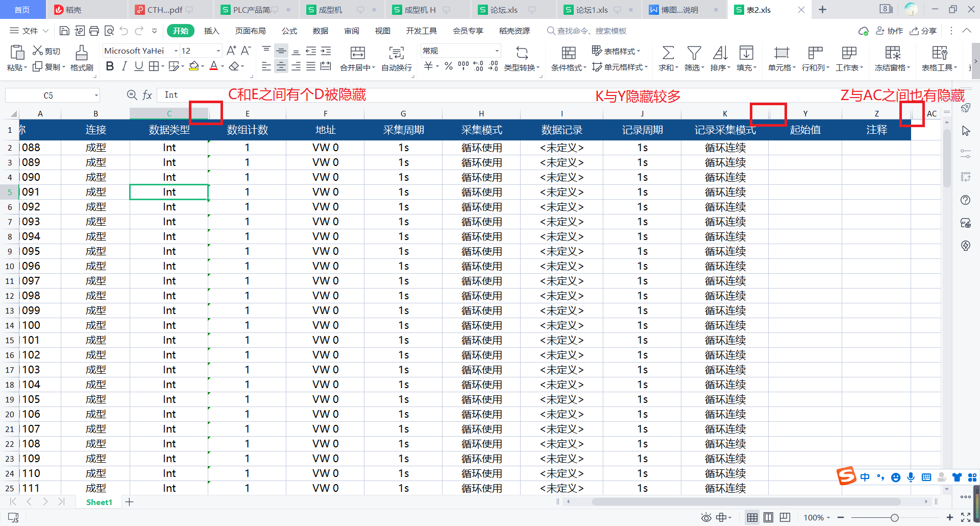Image resolution: width=980 pixels, height=526 pixels.
Task: Click the new document tab plus button
Action: (822, 10)
